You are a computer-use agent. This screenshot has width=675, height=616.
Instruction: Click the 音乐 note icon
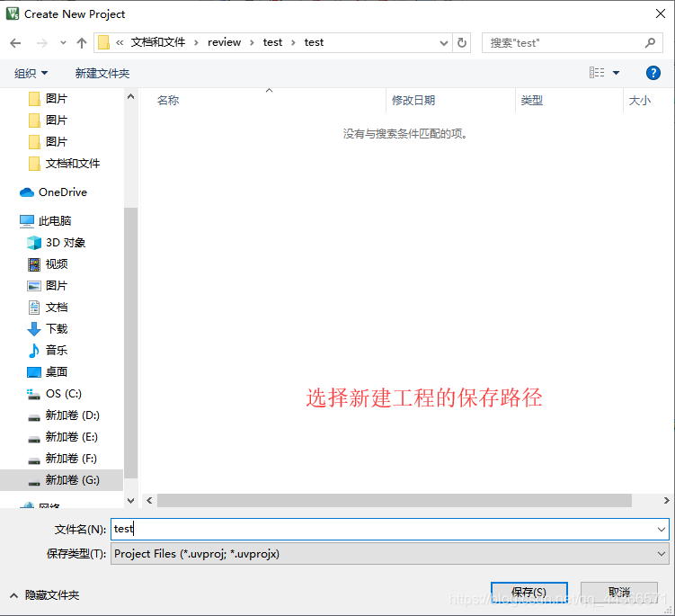pos(34,351)
